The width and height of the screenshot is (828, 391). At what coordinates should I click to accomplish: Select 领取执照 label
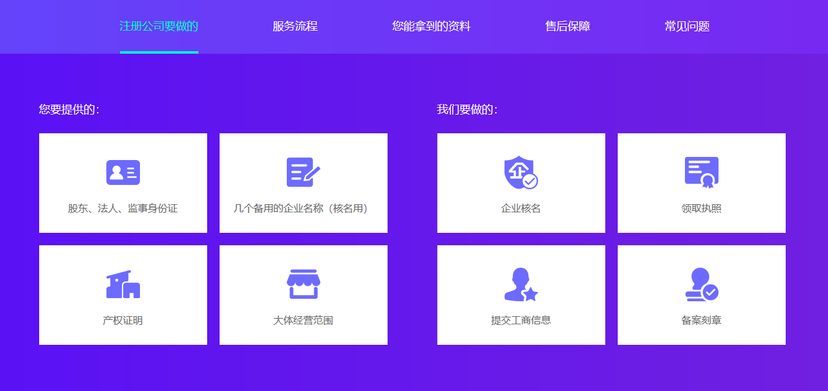(x=701, y=208)
